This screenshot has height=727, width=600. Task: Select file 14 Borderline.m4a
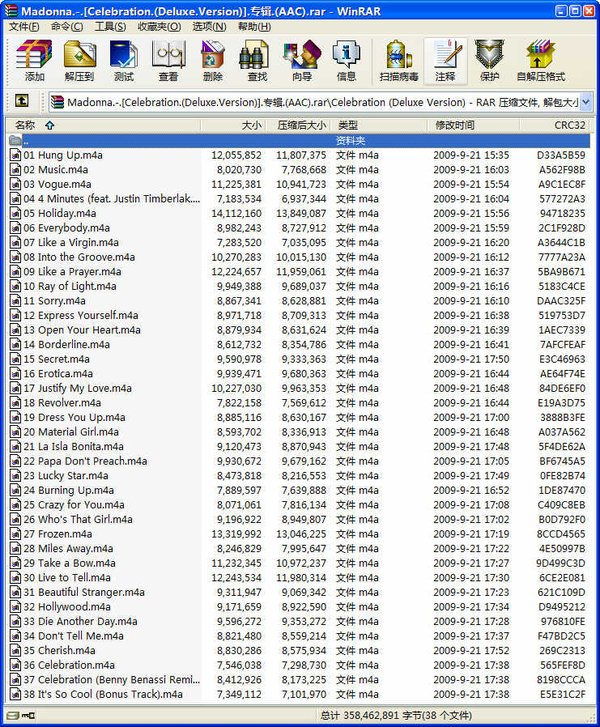click(67, 344)
